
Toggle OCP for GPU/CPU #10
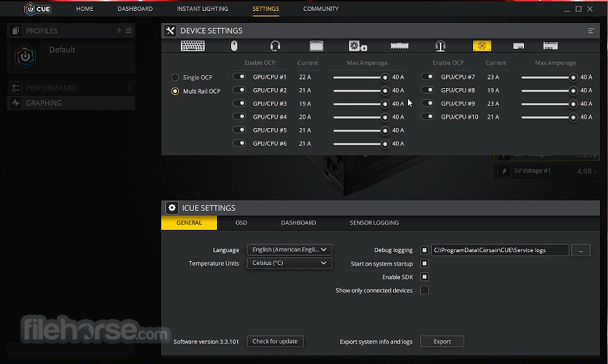pos(427,117)
